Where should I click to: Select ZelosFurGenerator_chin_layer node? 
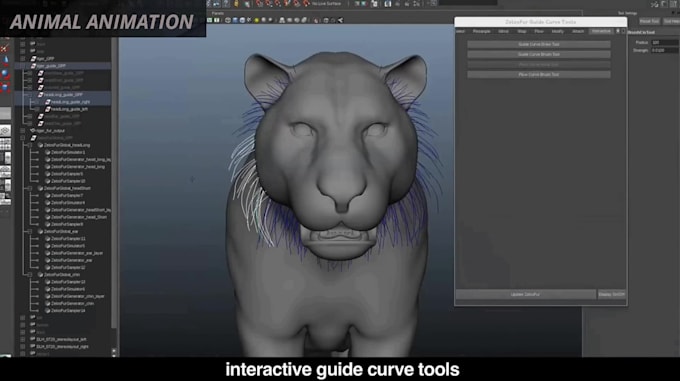78,296
